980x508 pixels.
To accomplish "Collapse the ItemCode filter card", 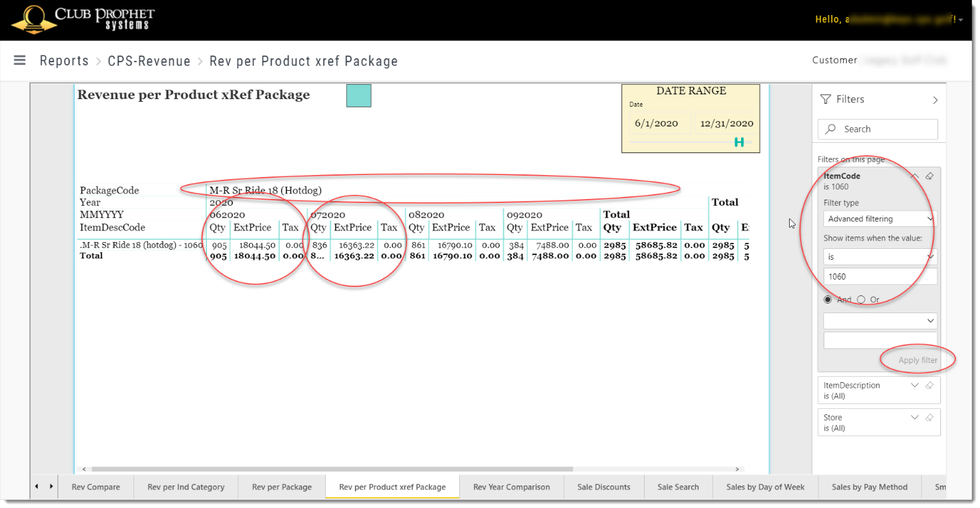I will coord(915,176).
